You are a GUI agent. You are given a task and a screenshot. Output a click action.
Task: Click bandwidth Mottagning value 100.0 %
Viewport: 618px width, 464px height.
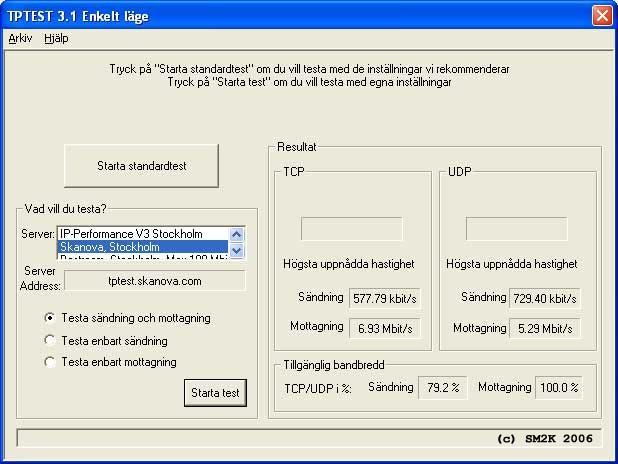559,388
